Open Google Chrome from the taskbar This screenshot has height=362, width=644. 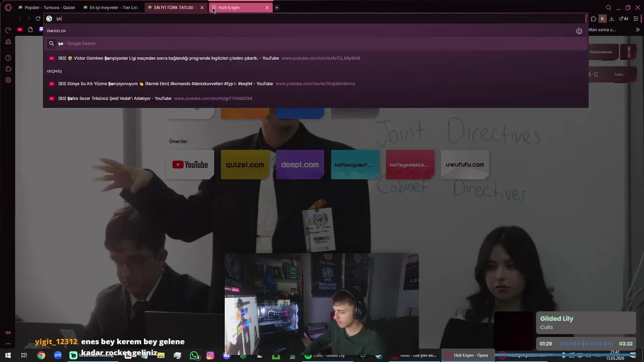pos(41,355)
